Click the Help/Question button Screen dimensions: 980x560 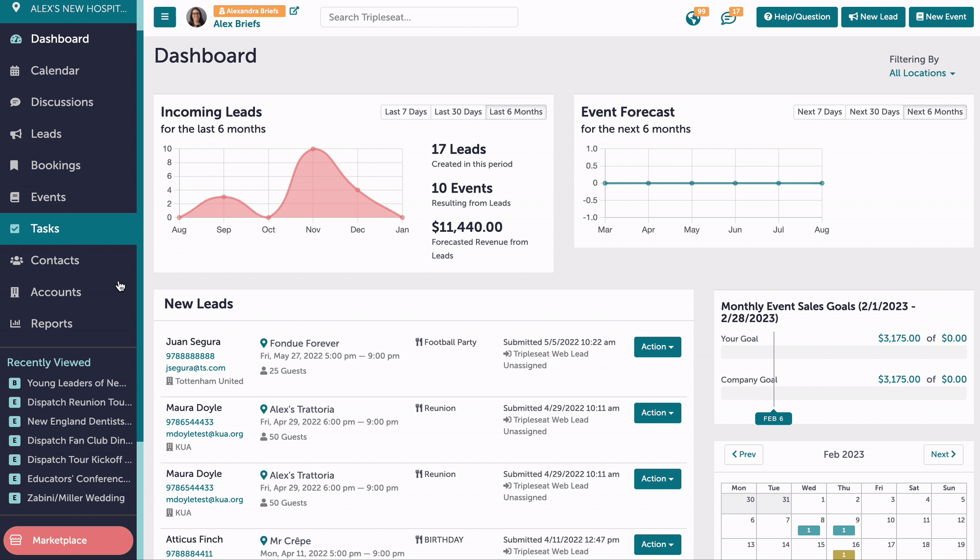click(797, 17)
